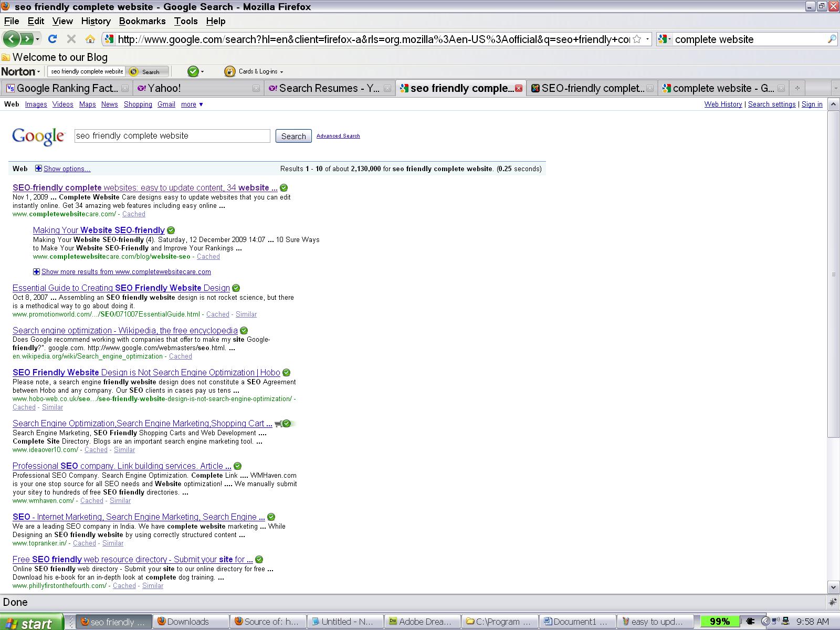Click Norton badge next to Making Your Website SEO-friendly
Viewport: 840px width, 630px height.
[x=171, y=230]
